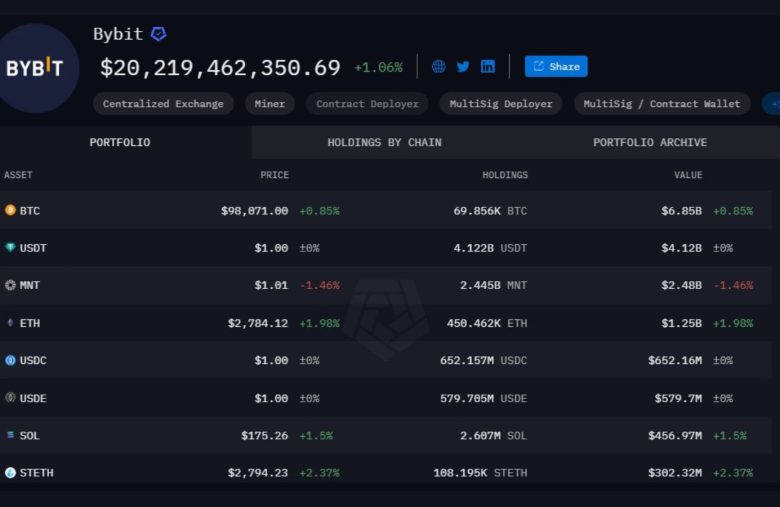Click the STETH coin icon
Image resolution: width=780 pixels, height=507 pixels.
[10, 473]
